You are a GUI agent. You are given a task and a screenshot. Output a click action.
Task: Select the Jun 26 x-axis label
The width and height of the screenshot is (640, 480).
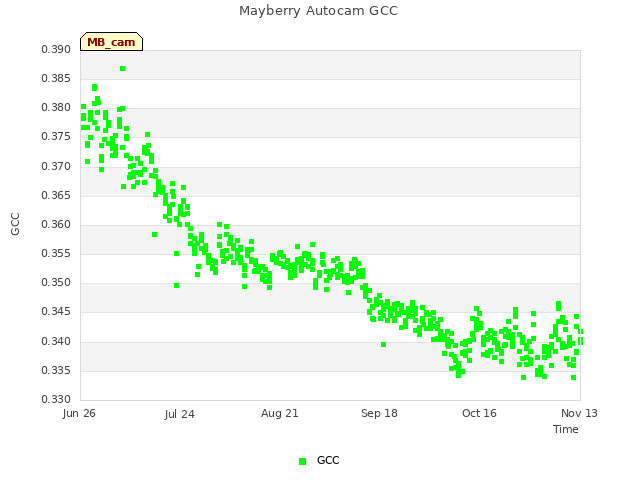pyautogui.click(x=79, y=413)
